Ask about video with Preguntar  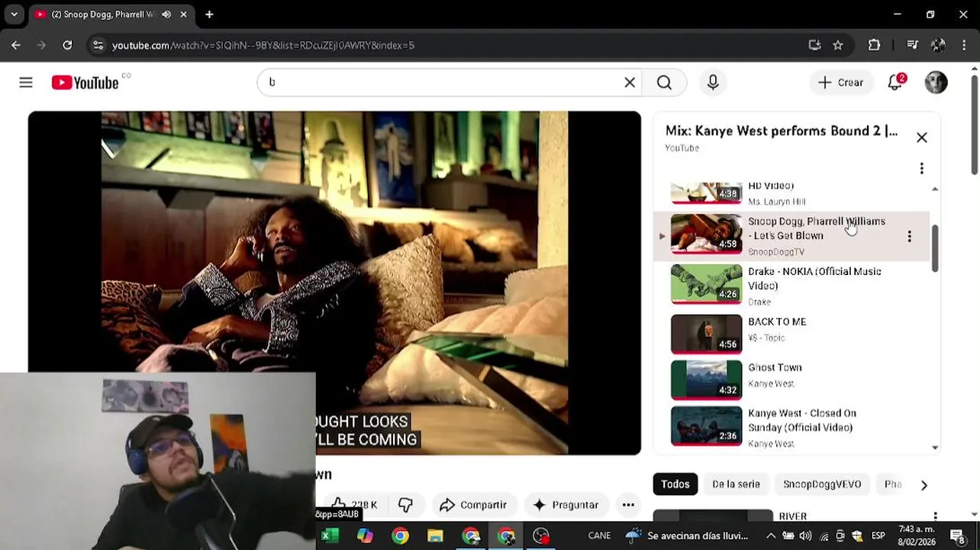[x=566, y=505]
